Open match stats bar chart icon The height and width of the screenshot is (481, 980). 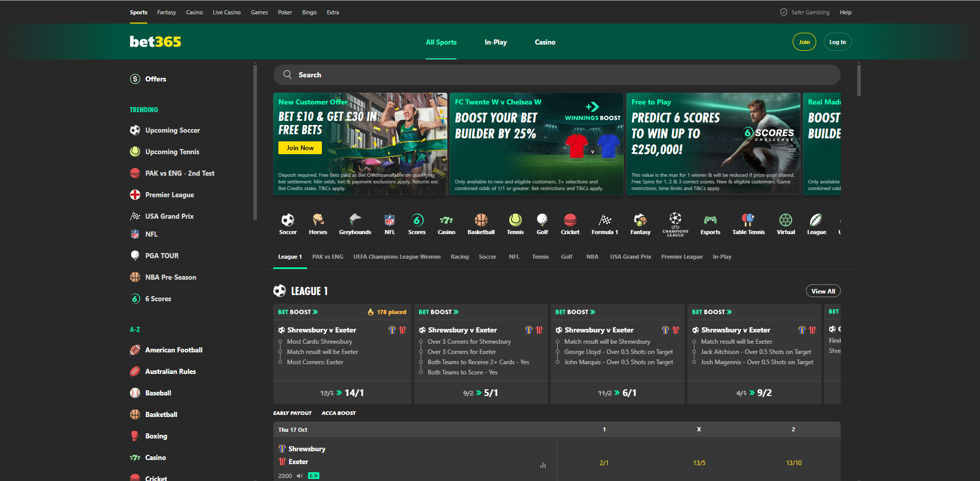coord(543,465)
